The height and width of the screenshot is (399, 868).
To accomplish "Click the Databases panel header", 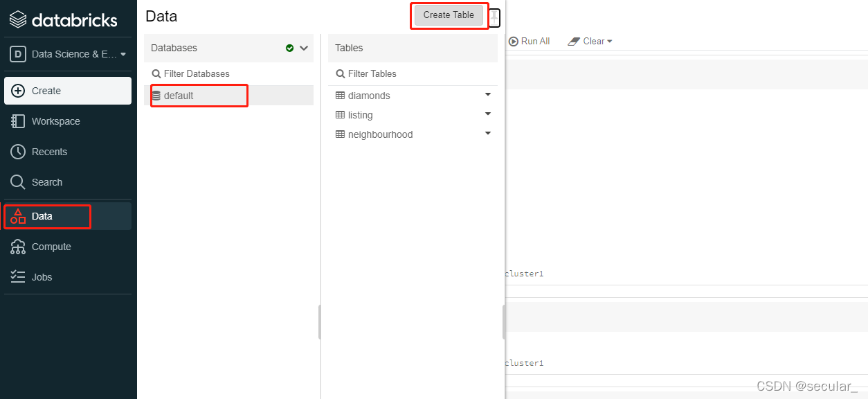I will coord(228,48).
